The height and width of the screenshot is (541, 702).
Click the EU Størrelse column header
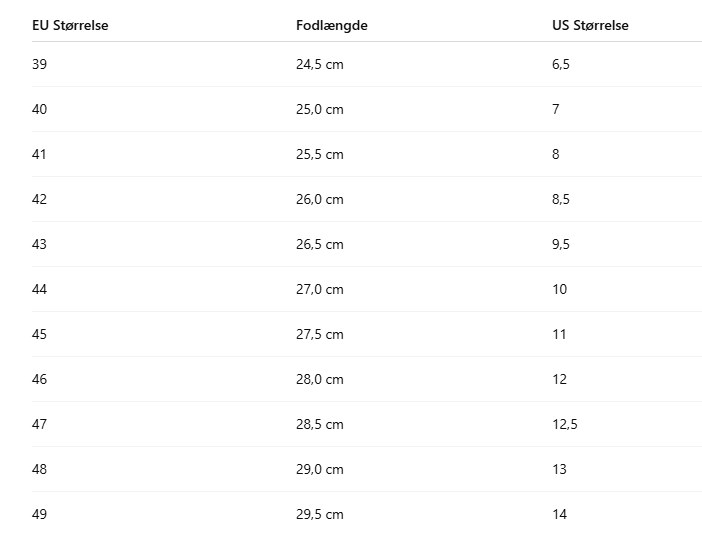click(70, 25)
